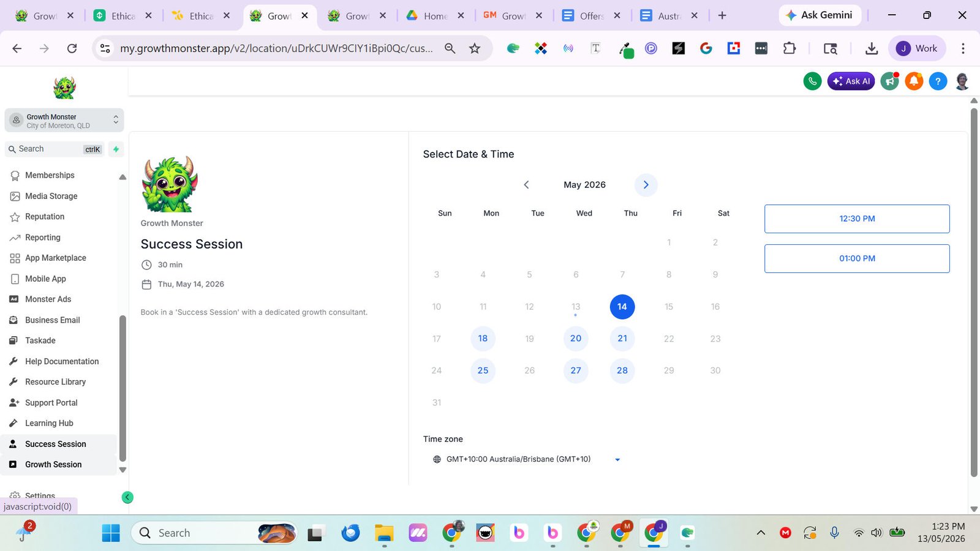Open the orange notifications bell
Screen dimensions: 980x551
pos(914,81)
